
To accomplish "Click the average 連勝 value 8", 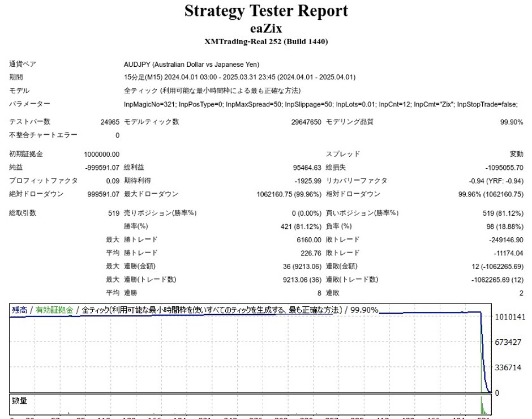I will [319, 293].
